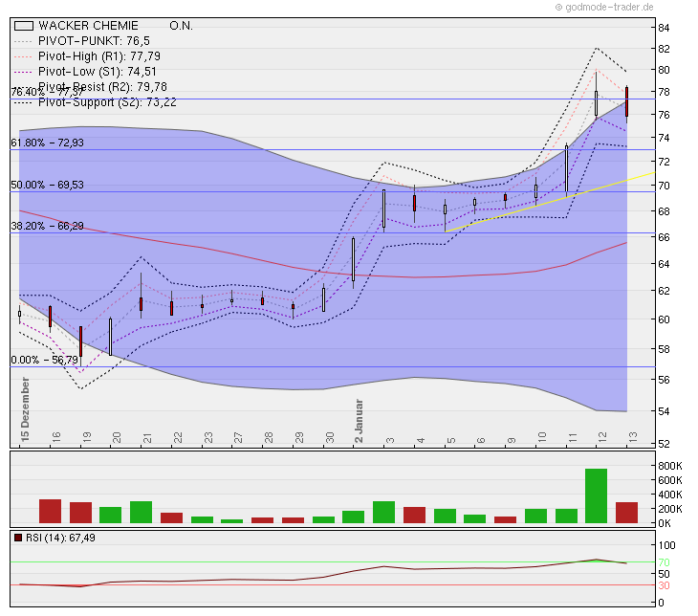Click the 400K volume axis label
The image size is (698, 616).
pyautogui.click(x=670, y=495)
